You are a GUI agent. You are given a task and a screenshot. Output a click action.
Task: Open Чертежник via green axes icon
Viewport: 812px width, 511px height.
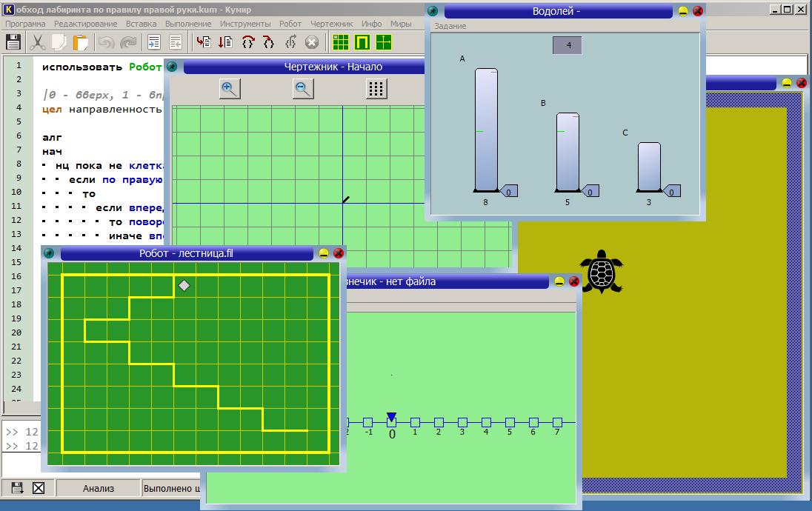384,42
